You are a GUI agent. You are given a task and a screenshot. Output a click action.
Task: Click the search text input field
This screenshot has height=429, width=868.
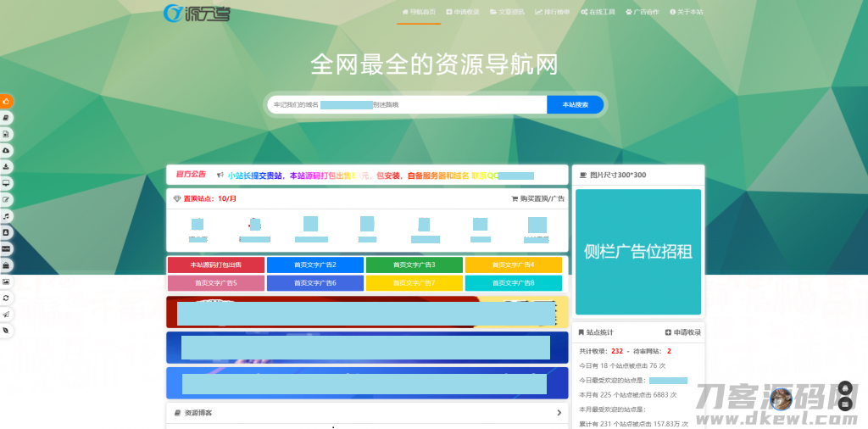click(407, 104)
